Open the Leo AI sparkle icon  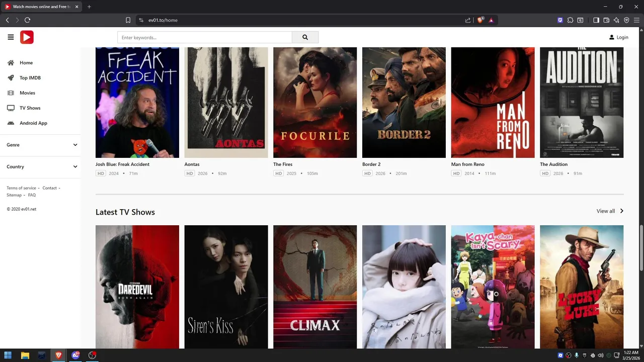pyautogui.click(x=616, y=20)
